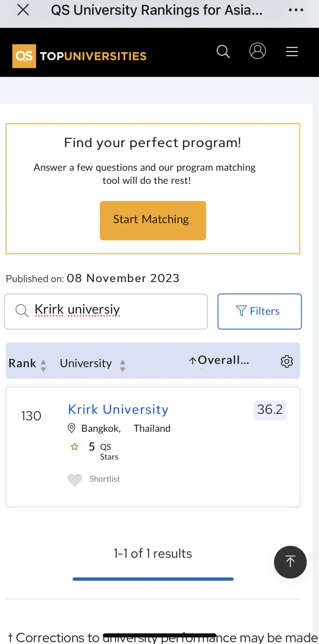Click inside the university search field
The height and width of the screenshot is (644, 319).
coord(118,311)
